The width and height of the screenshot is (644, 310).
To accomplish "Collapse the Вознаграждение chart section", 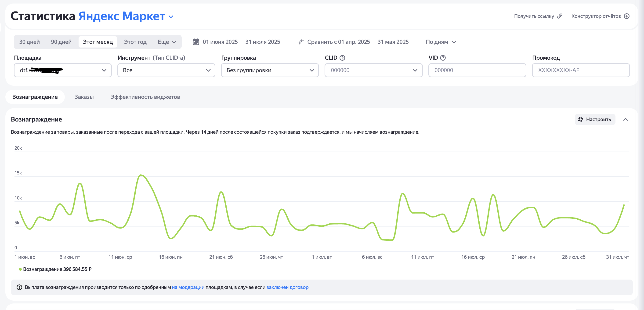I will (626, 119).
